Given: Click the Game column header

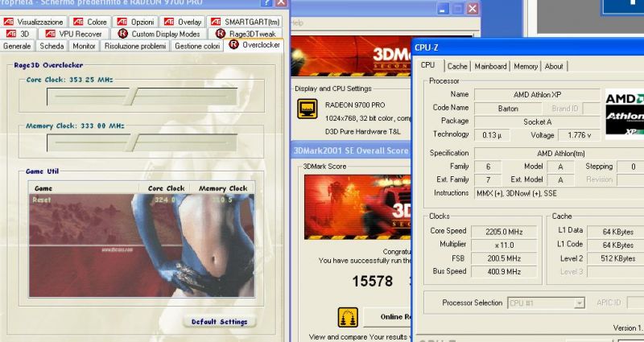Looking at the screenshot, I should 85,188.
